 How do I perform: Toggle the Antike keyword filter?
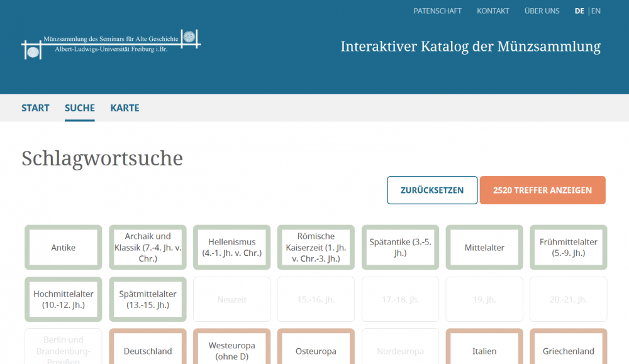click(64, 248)
